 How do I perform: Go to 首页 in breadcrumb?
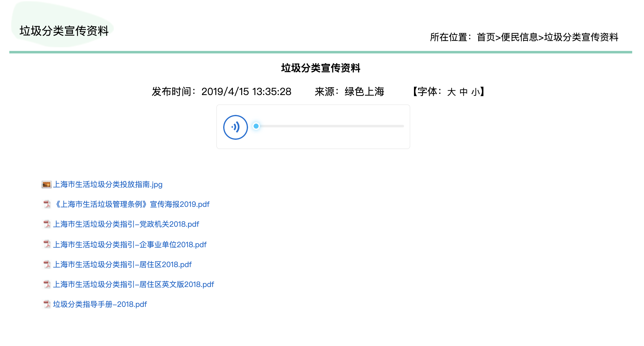(486, 37)
